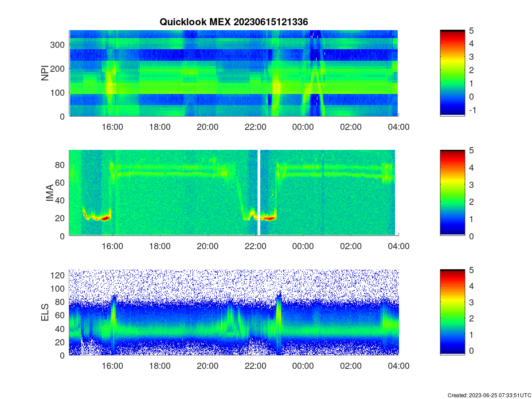
Task: Click the "04:00" tick under the NPI plot
Action: point(399,127)
